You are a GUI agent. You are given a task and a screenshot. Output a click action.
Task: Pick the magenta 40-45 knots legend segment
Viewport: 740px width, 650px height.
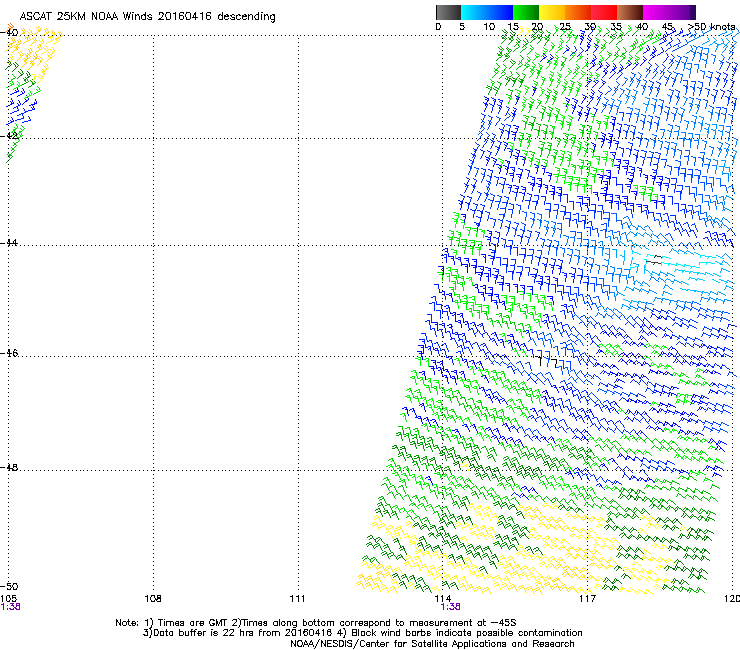coord(656,12)
